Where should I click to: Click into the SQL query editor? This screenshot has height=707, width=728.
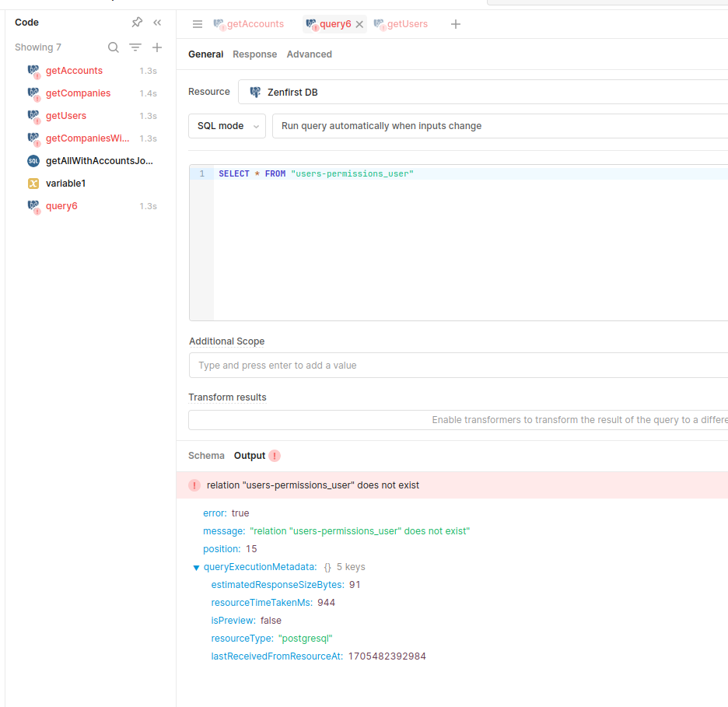tap(467, 241)
